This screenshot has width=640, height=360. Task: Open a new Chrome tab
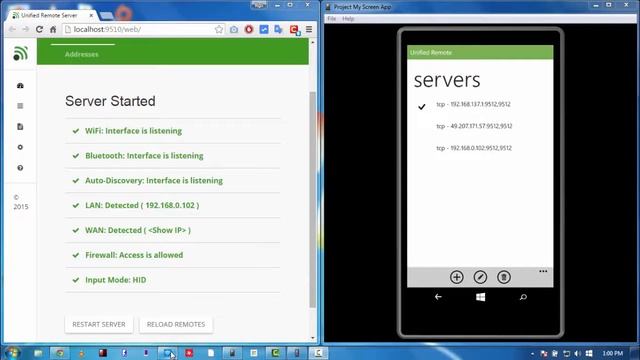106,16
